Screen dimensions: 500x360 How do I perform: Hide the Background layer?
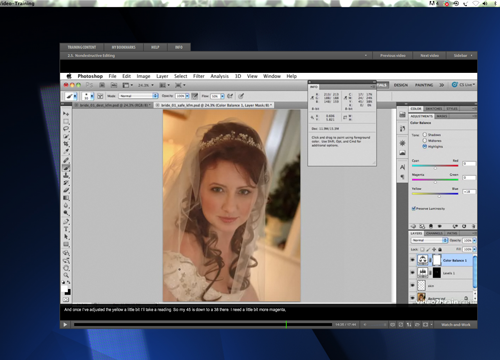413,297
